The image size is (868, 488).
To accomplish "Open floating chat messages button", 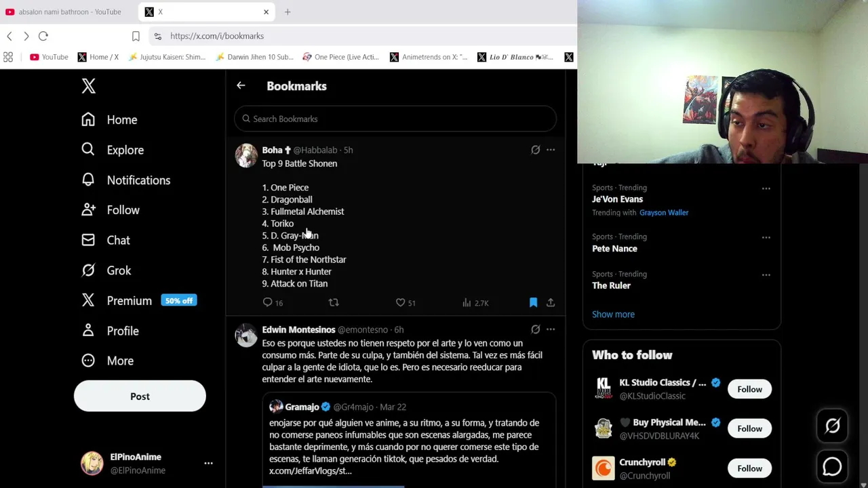I will (832, 467).
